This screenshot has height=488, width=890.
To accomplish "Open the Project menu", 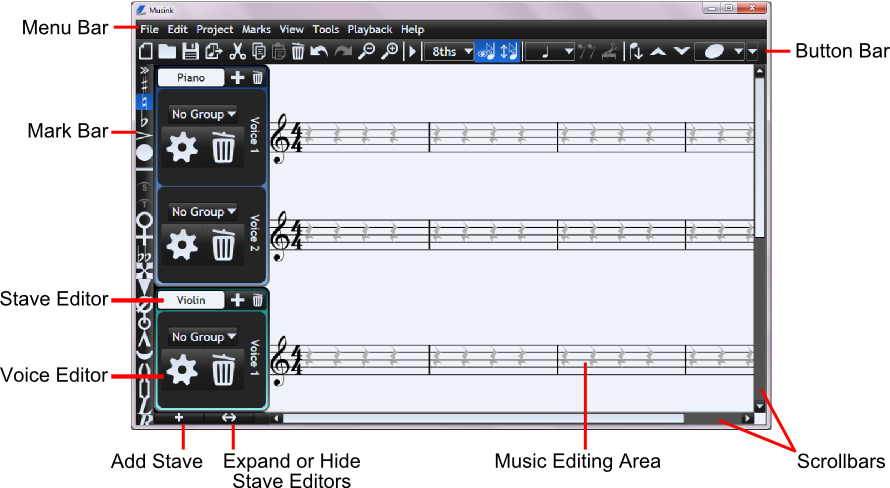I will [x=215, y=30].
